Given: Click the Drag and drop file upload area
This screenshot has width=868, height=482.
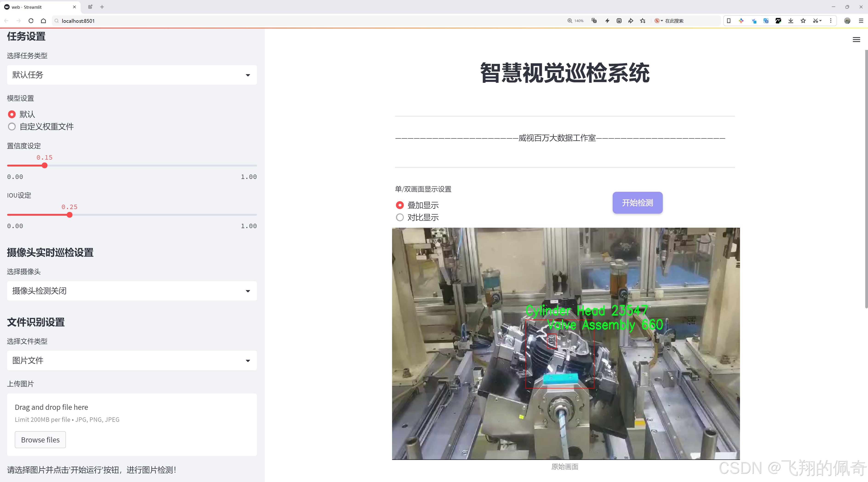Looking at the screenshot, I should (x=132, y=425).
